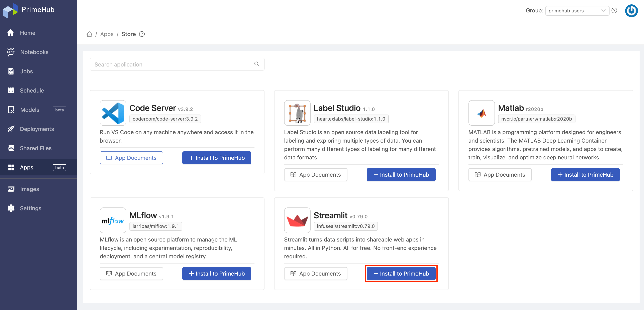Click the codercom/code-server:3.9.2 image tag

point(165,119)
